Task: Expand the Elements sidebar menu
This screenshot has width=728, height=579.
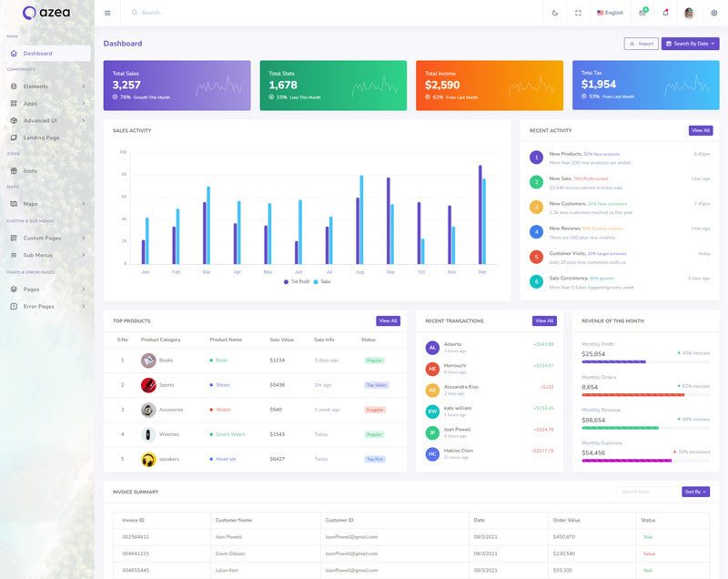Action: point(45,86)
